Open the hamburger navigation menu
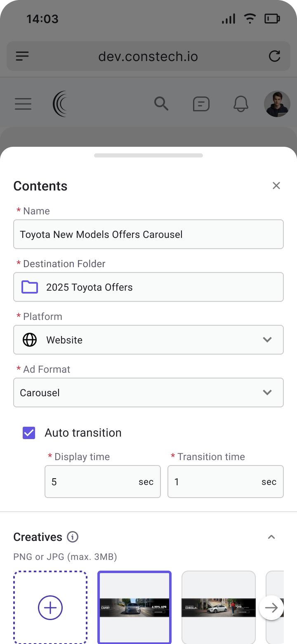Viewport: 297px width, 644px height. point(23,104)
